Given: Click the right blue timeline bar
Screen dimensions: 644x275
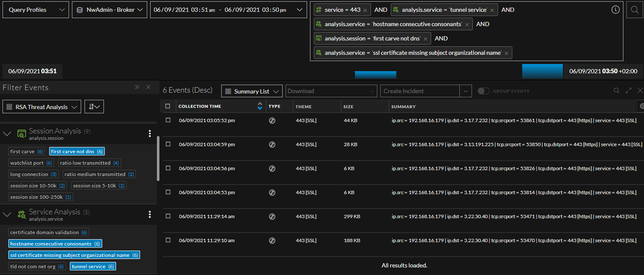Looking at the screenshot, I should pyautogui.click(x=542, y=71).
